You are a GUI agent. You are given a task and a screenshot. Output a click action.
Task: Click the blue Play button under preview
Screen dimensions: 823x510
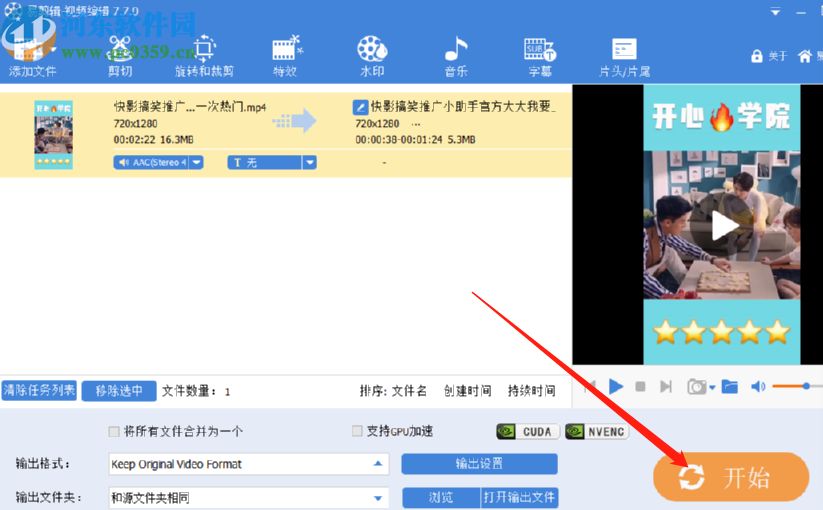point(616,387)
